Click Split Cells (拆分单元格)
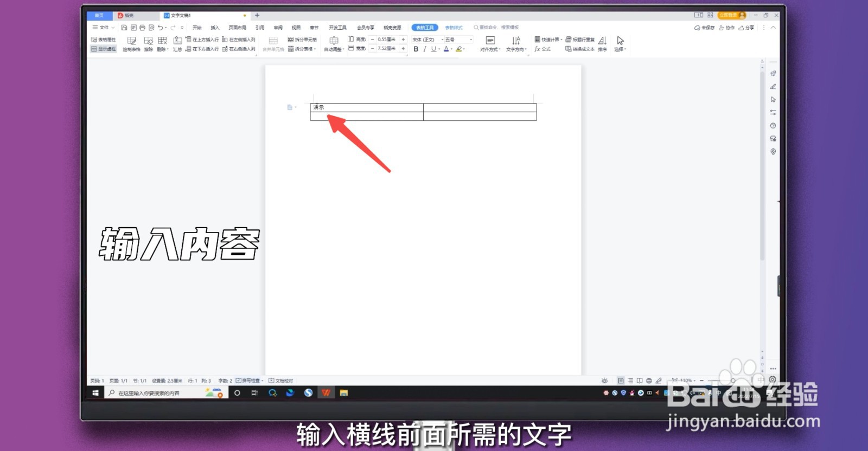 302,40
